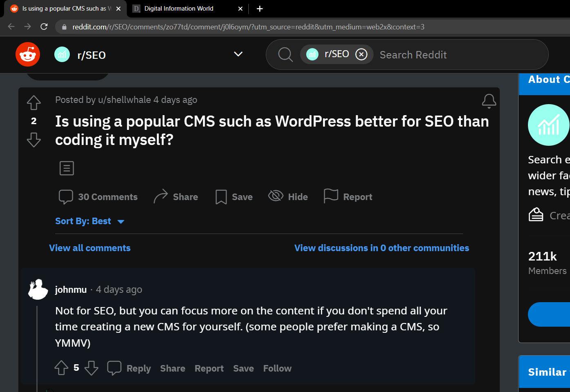Viewport: 570px width, 392px height.
Task: Click View all comments link
Action: 90,248
